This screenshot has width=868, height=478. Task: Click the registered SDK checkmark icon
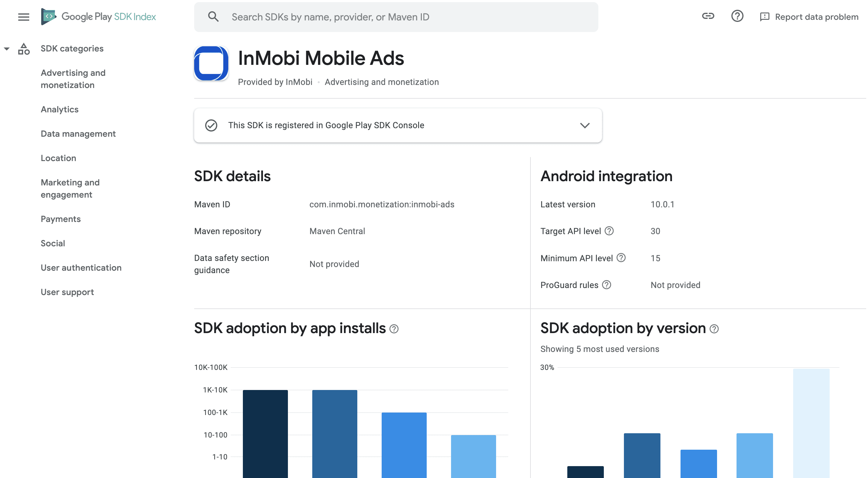[211, 125]
